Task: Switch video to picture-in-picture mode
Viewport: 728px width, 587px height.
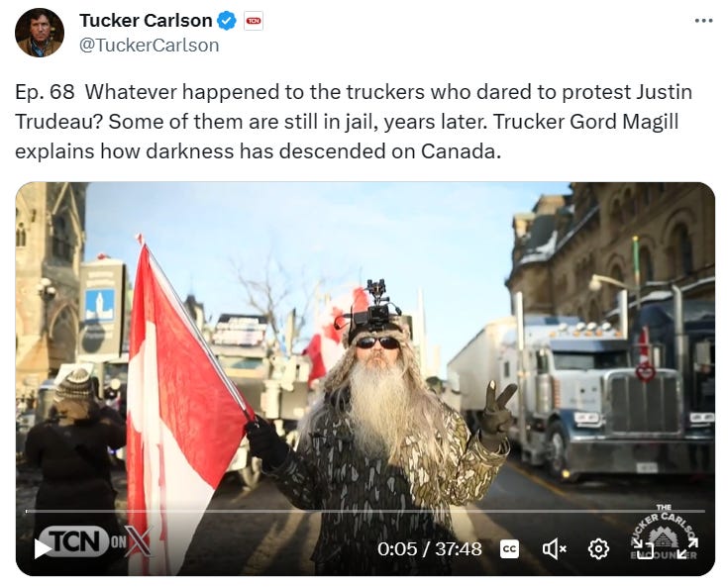Action: click(x=643, y=549)
